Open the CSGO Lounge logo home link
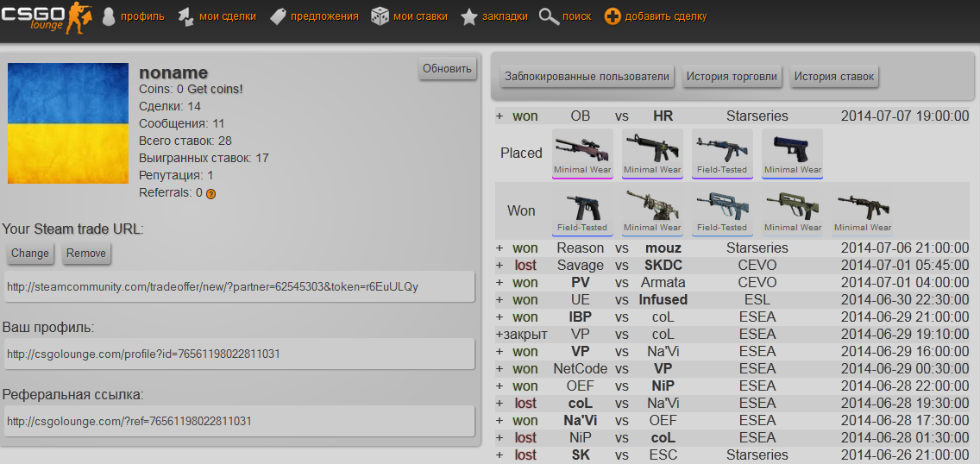Screen dimensions: 980x464 [47, 17]
